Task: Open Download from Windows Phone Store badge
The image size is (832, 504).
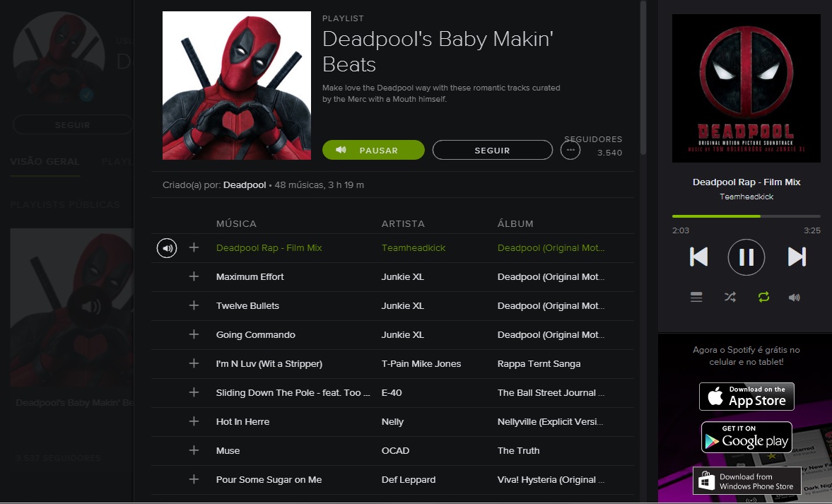Action: (747, 481)
